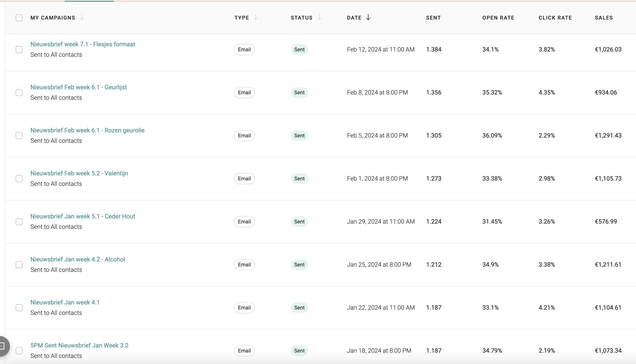Image resolution: width=636 pixels, height=364 pixels.
Task: Click Sent status badge for Jan week 4.1
Action: pyautogui.click(x=299, y=307)
